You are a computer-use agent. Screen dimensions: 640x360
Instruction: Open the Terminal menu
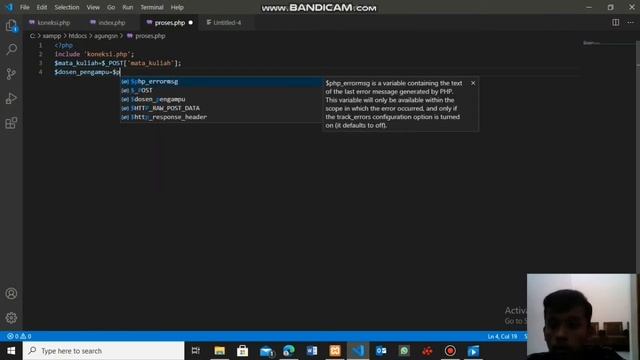coord(151,7)
